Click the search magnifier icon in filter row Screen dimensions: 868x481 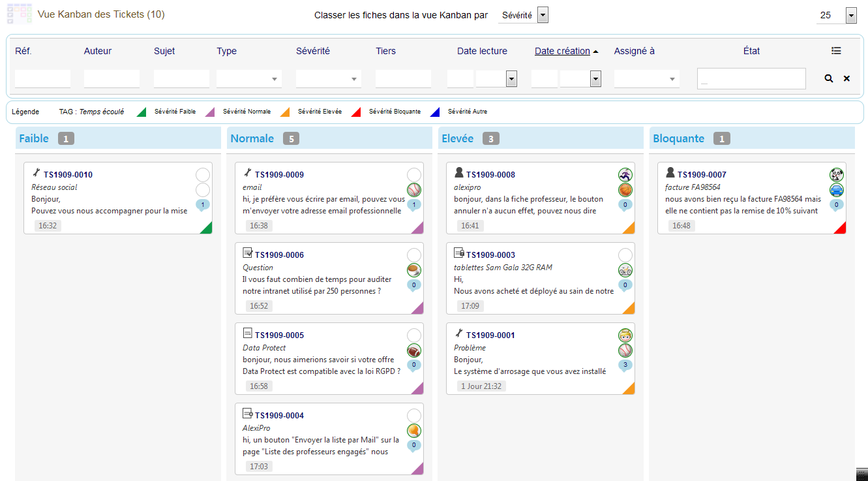click(828, 78)
